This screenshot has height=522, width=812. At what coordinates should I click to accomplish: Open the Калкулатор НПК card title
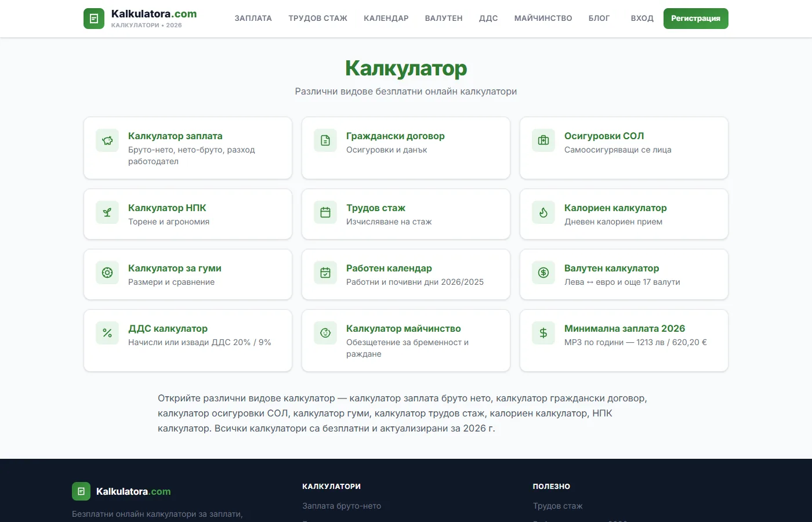tap(167, 208)
